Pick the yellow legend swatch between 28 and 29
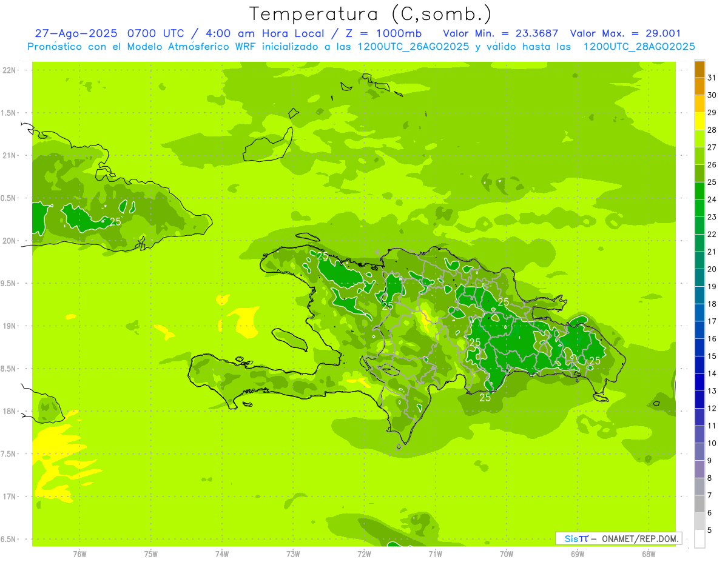Screen dimensions: 728x562 (x=699, y=121)
